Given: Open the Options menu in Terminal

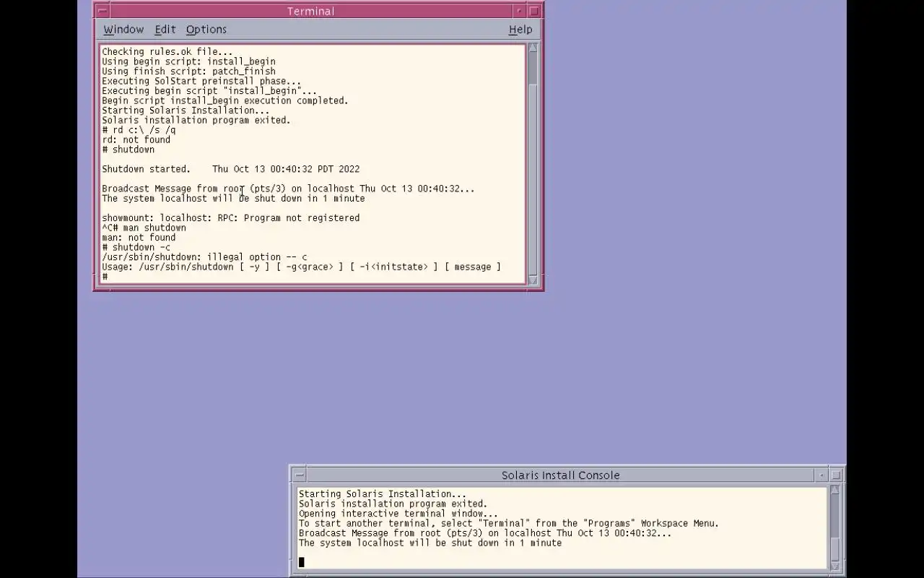Looking at the screenshot, I should pyautogui.click(x=206, y=30).
